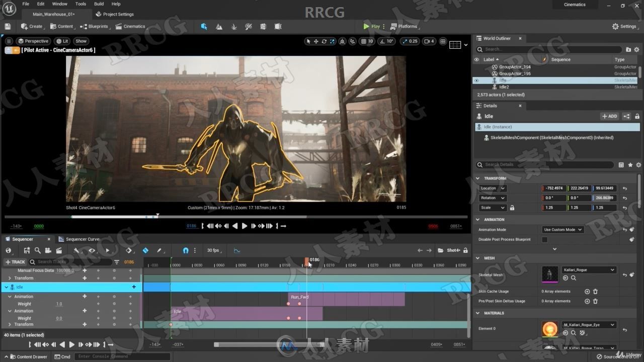Toggle Disable Post Process Blueprint checkbox
644x362 pixels.
tap(545, 239)
